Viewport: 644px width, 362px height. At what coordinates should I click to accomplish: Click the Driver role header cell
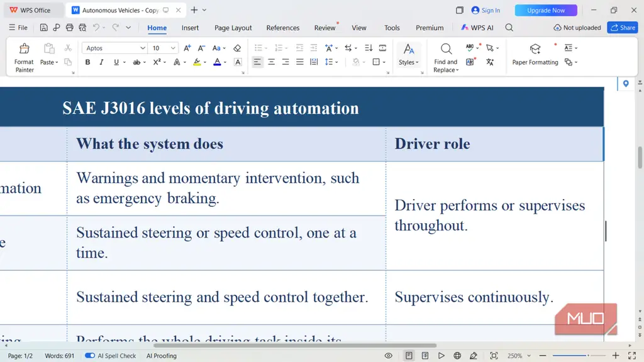(x=494, y=144)
